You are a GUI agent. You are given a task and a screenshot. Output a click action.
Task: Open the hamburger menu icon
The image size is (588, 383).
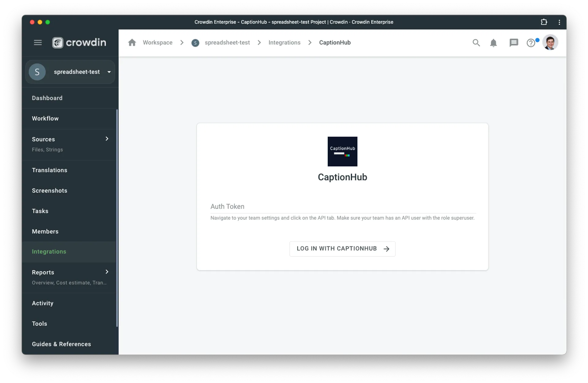[38, 43]
